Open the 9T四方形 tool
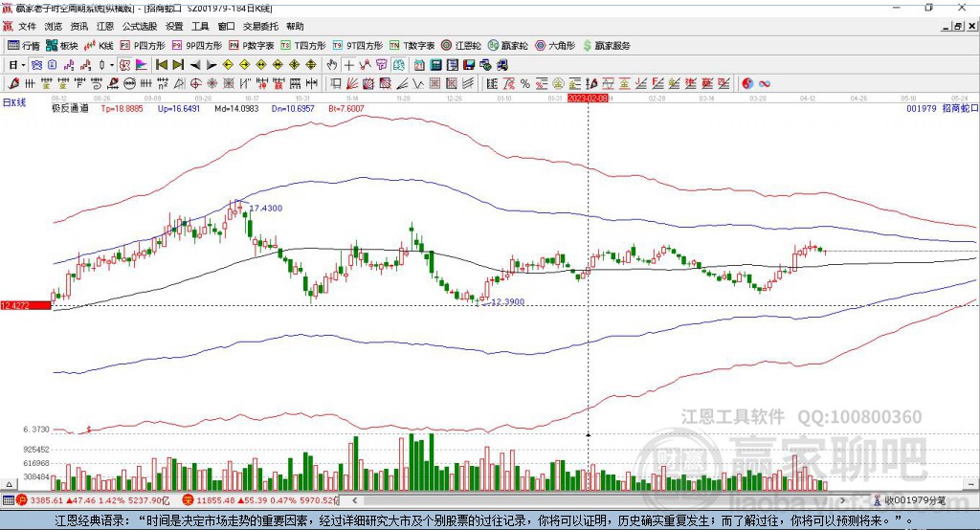 [358, 46]
